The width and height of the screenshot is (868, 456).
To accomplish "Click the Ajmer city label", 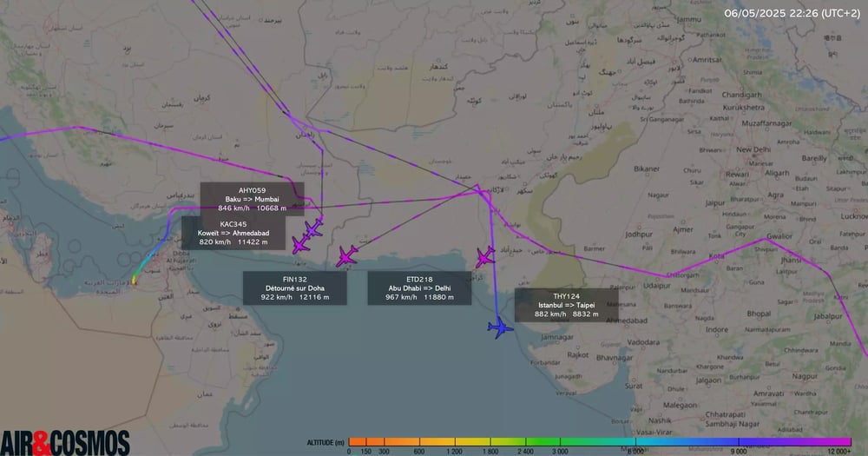I will pyautogui.click(x=683, y=228).
